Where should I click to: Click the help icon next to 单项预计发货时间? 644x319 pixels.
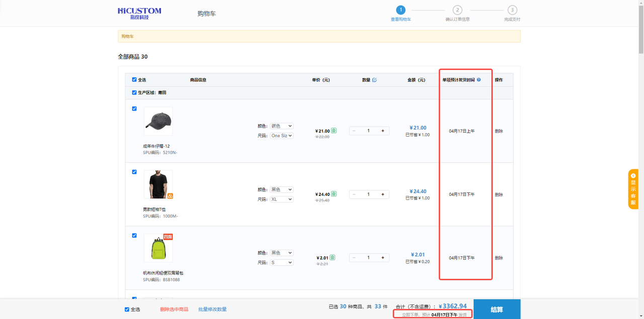coord(478,80)
